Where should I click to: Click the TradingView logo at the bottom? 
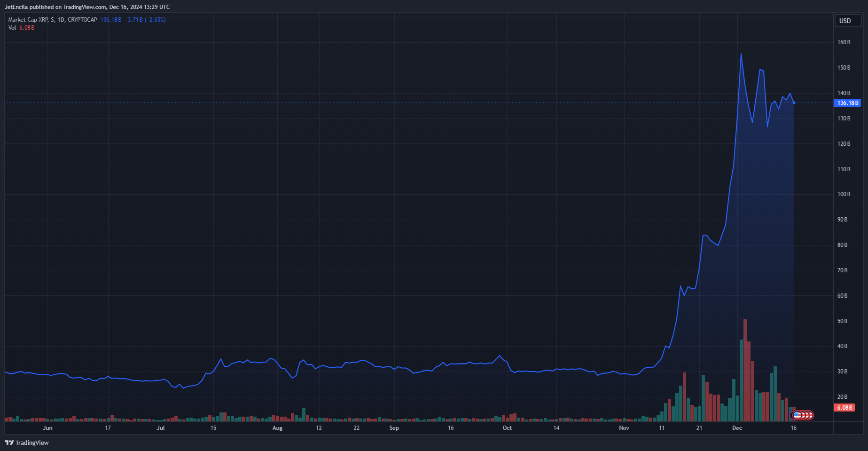point(27,443)
